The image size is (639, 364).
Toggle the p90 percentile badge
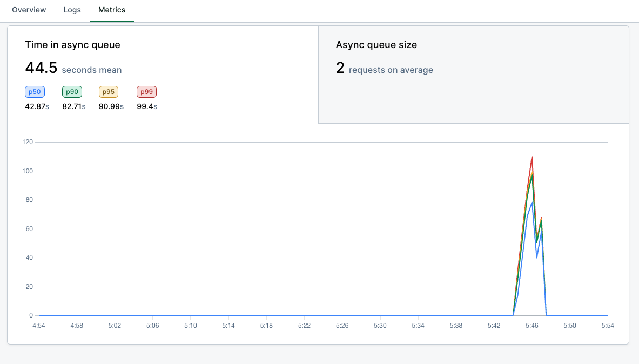(72, 92)
